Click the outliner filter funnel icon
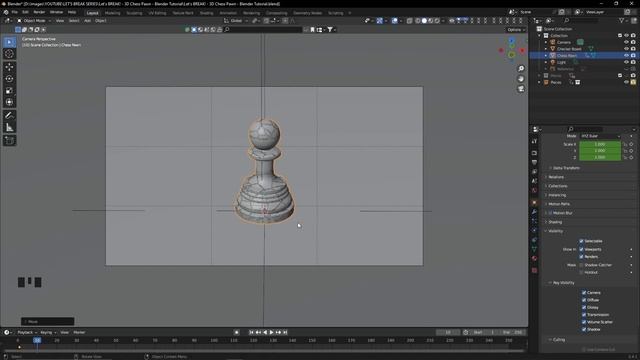Screen dimensions: 640x360 (622, 20)
